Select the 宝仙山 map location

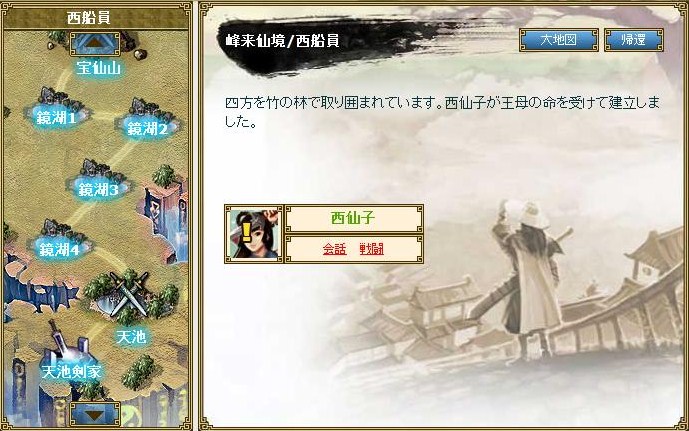point(98,68)
